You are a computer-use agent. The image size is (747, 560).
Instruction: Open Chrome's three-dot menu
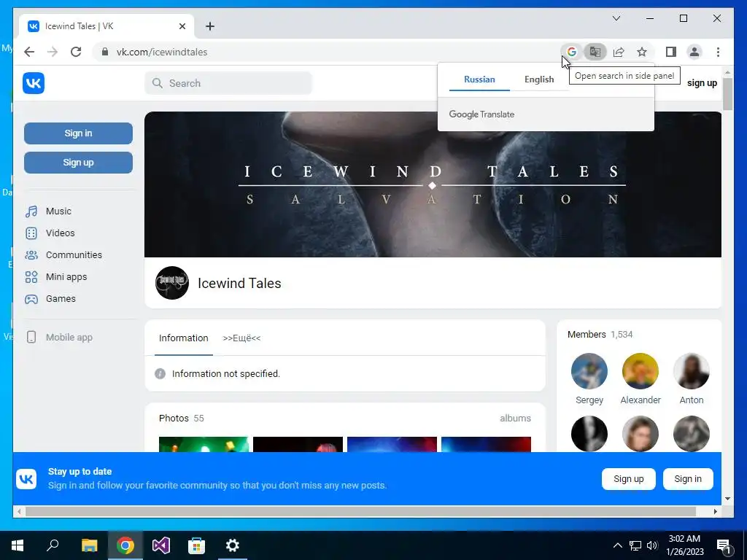click(718, 52)
